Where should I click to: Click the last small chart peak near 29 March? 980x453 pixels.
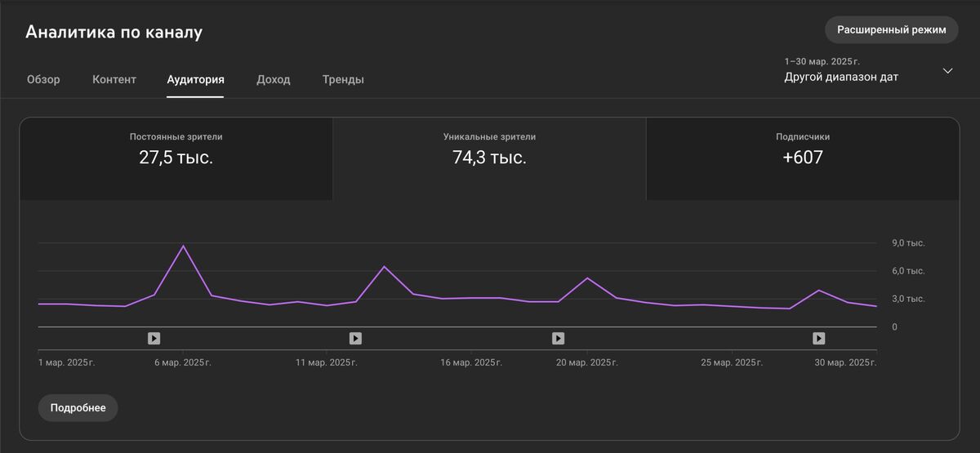[x=818, y=290]
